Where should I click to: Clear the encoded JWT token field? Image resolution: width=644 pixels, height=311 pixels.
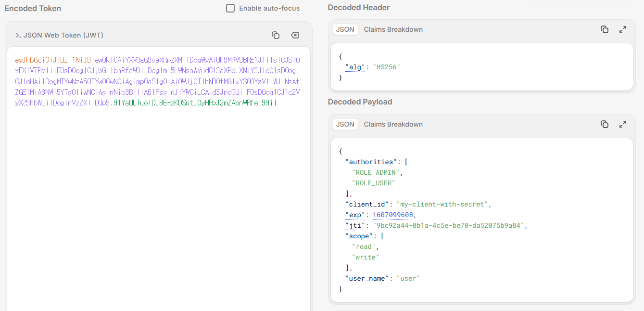coord(295,35)
